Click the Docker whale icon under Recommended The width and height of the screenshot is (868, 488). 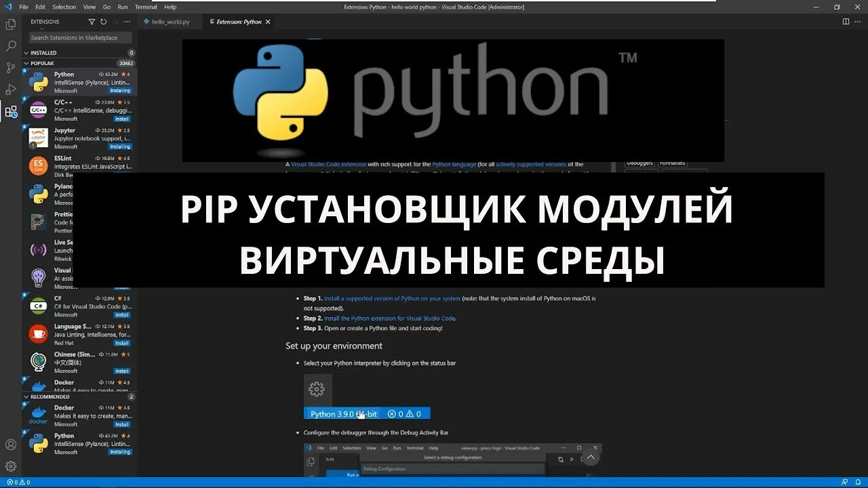pyautogui.click(x=39, y=415)
